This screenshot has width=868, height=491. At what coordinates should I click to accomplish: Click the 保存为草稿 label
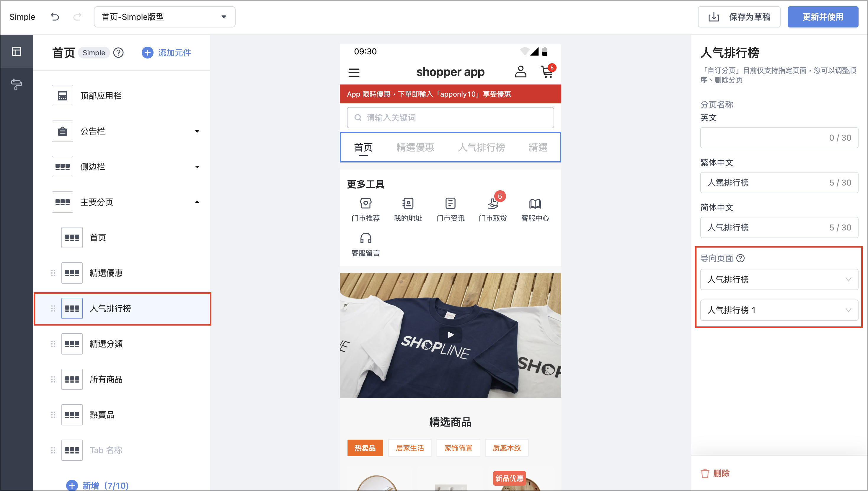point(750,17)
